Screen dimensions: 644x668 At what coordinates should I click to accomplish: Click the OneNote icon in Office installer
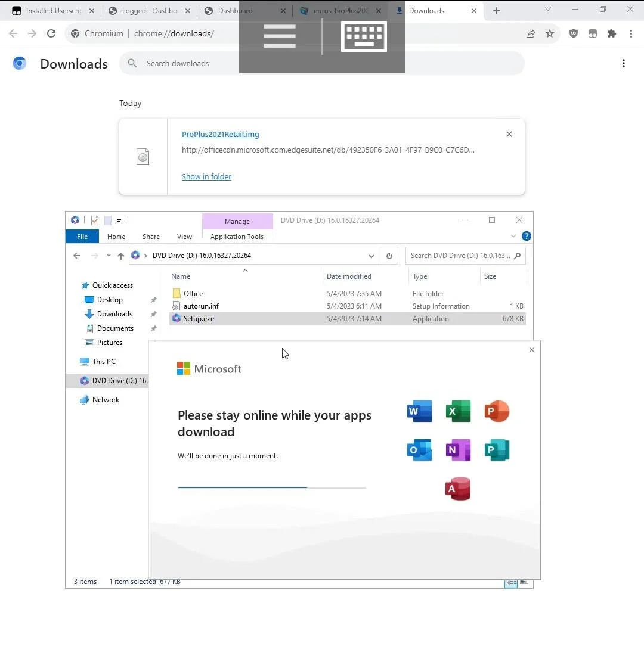click(x=458, y=450)
